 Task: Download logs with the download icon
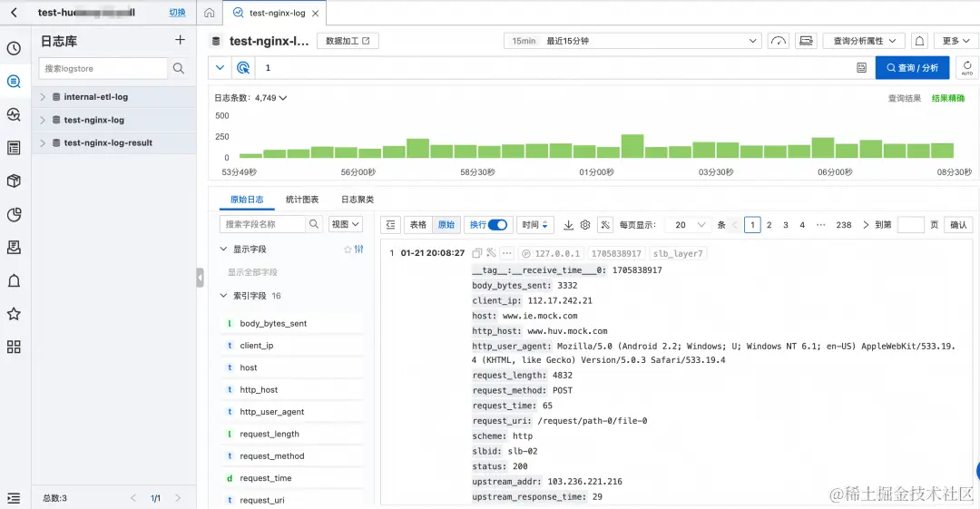pyautogui.click(x=568, y=224)
